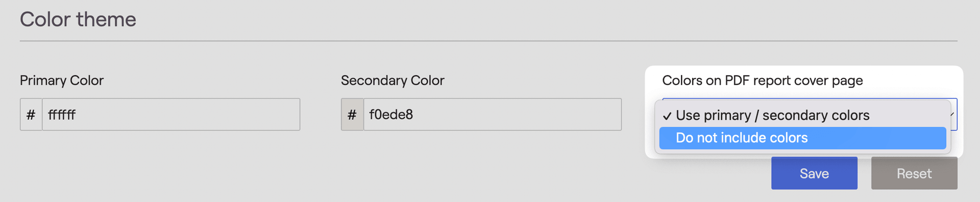Select the highlighted 'Do not include colors' option
The width and height of the screenshot is (980, 202).
(x=802, y=138)
